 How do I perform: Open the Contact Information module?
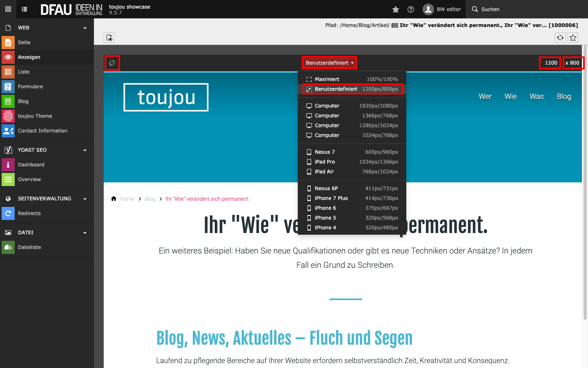42,131
